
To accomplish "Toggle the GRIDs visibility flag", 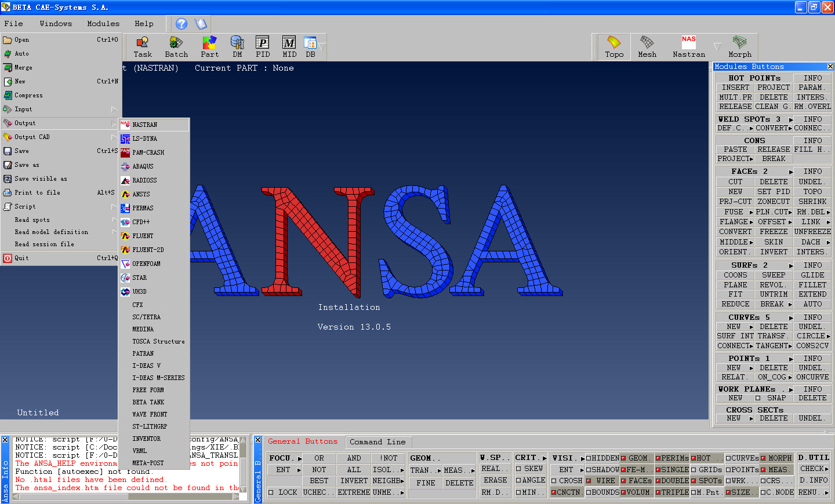I will coord(693,470).
